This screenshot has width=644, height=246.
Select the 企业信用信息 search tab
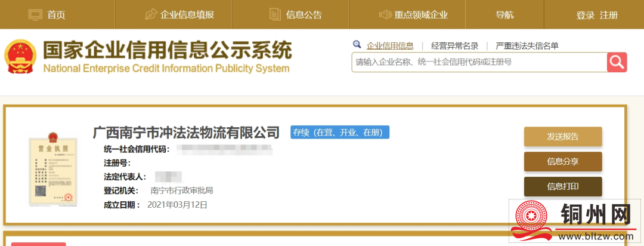[390, 45]
